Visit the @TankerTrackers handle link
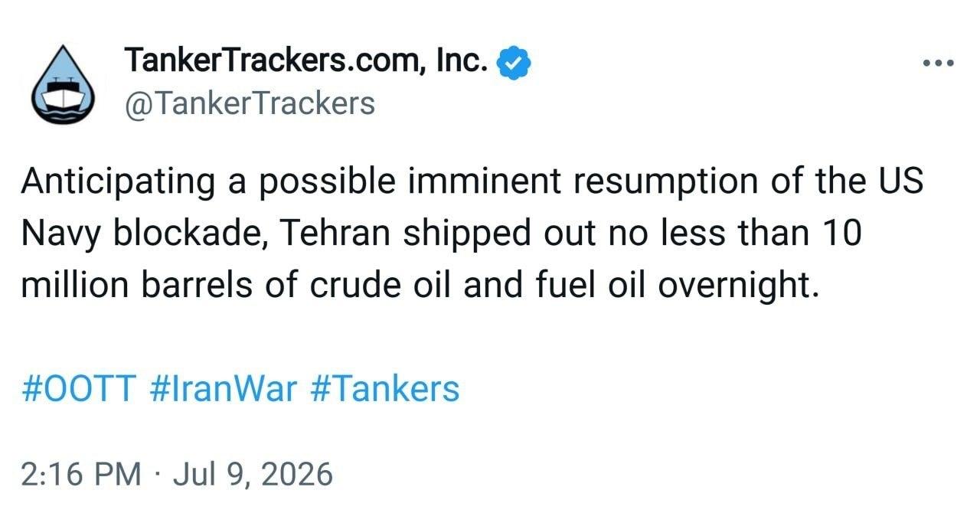 (249, 103)
